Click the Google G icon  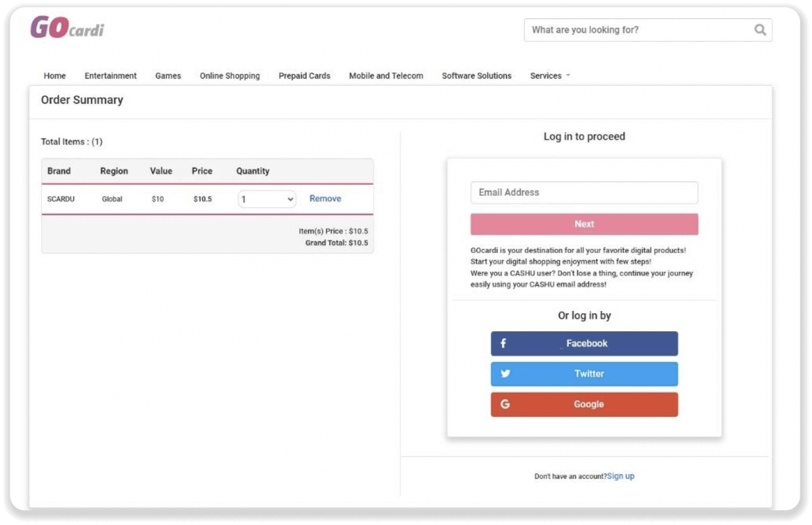[x=505, y=404]
